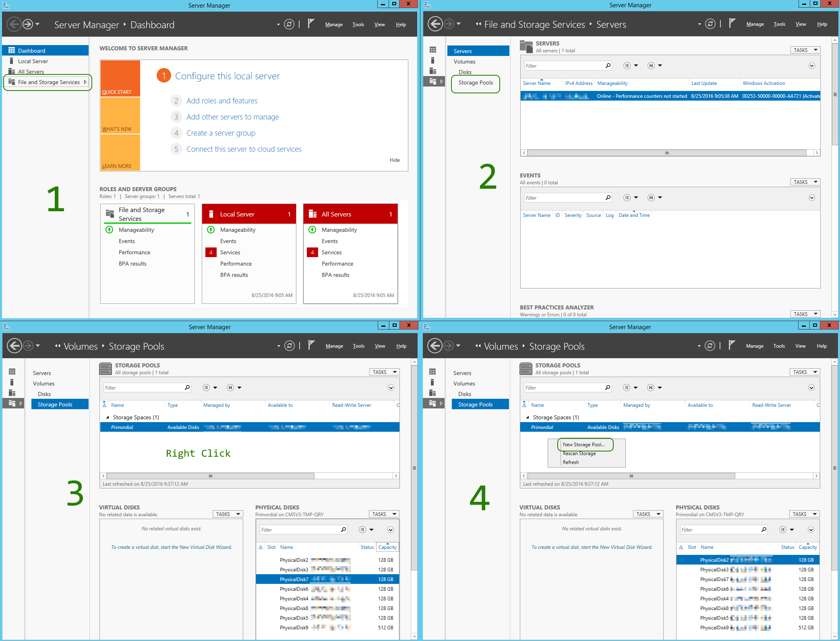Click Servers list horizontal scrollbar
Viewport: 840px width, 641px height.
click(666, 153)
